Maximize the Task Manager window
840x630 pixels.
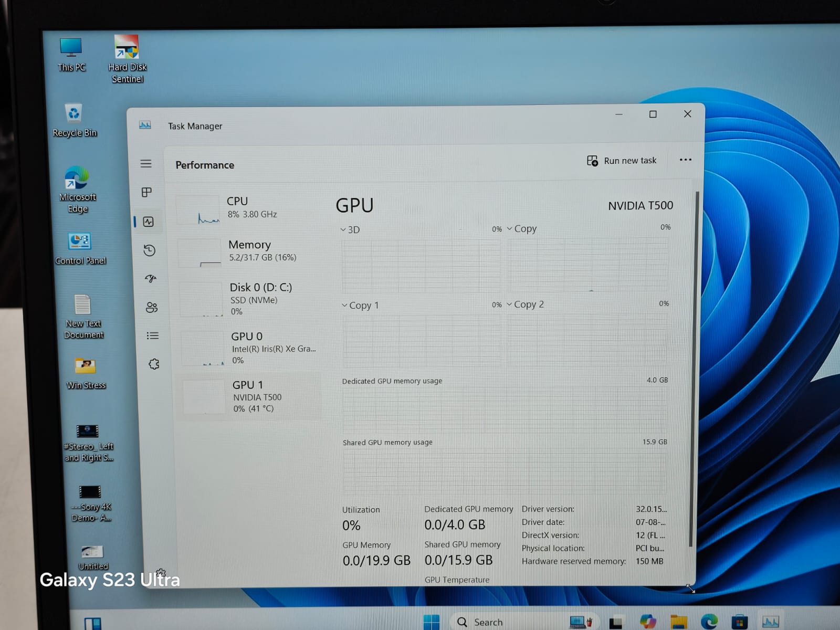coord(653,114)
